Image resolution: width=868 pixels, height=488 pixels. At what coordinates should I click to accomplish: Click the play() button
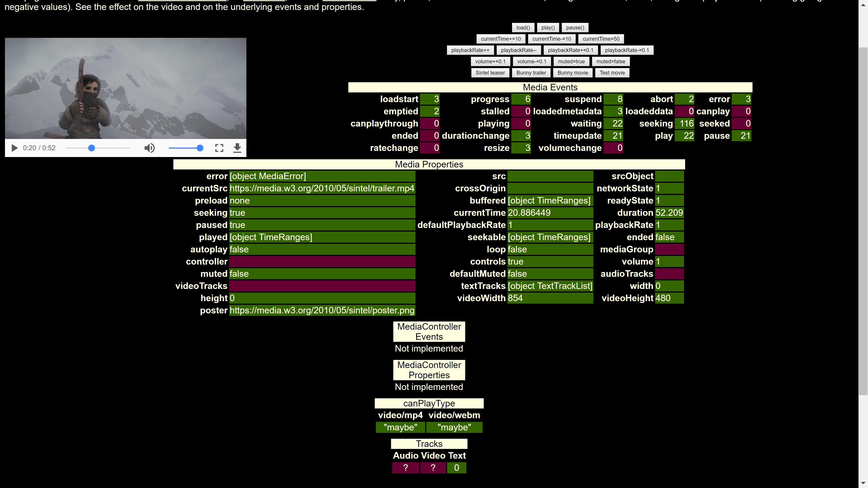(548, 28)
